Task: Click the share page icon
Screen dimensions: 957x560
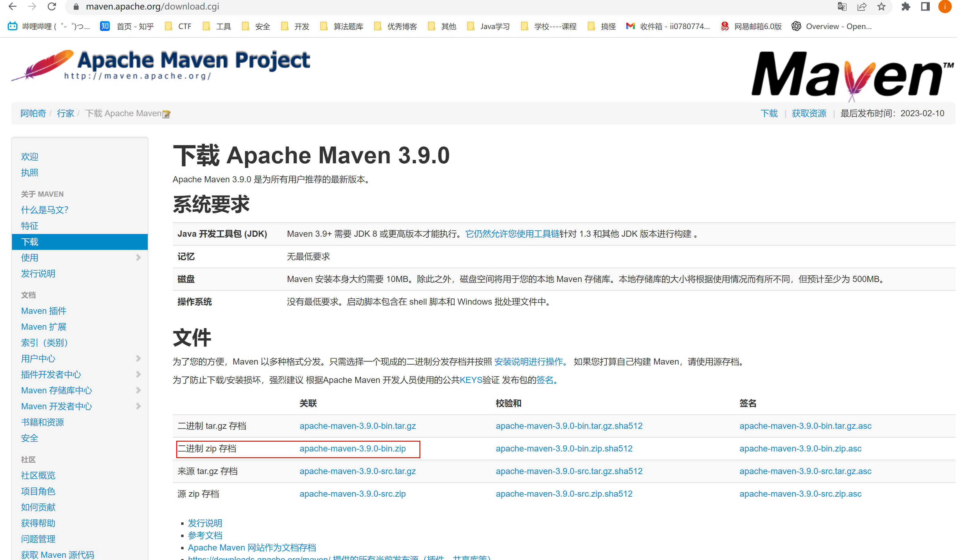Action: [862, 7]
